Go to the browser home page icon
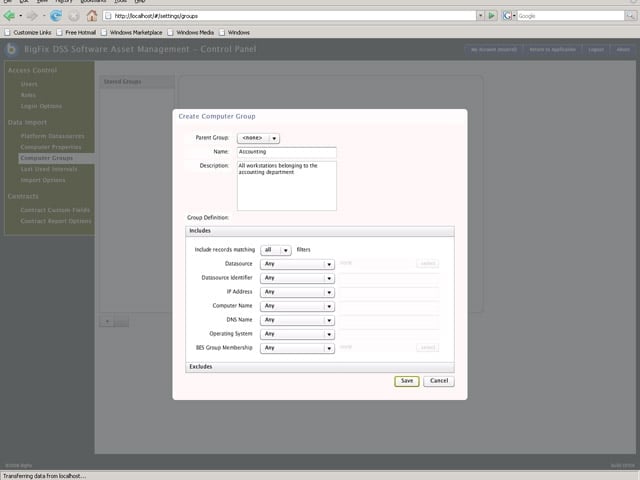The height and width of the screenshot is (480, 640). pyautogui.click(x=92, y=16)
